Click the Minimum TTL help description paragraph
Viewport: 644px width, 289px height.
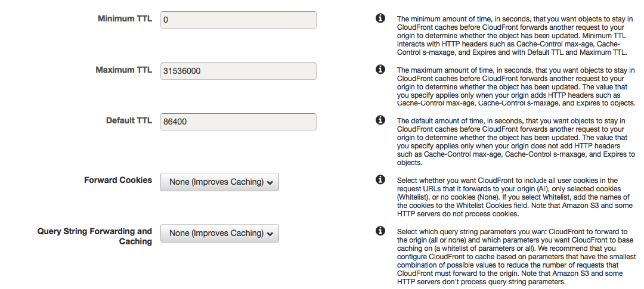(512, 35)
